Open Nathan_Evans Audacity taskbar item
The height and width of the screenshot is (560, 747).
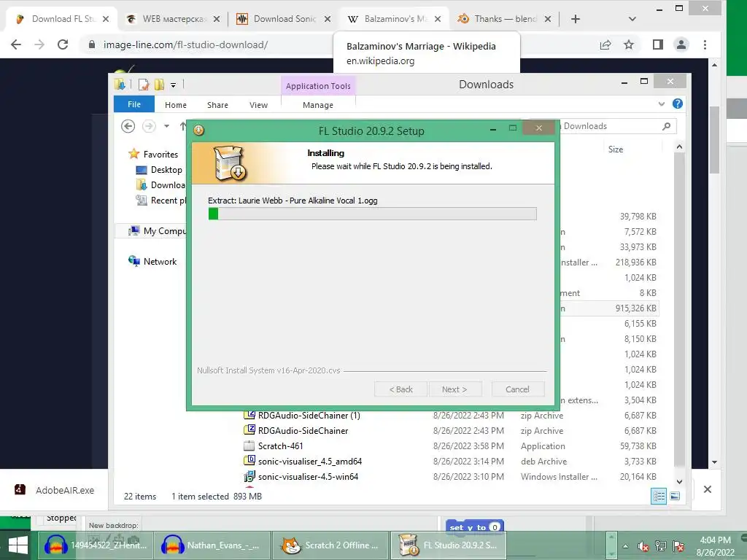(x=212, y=545)
